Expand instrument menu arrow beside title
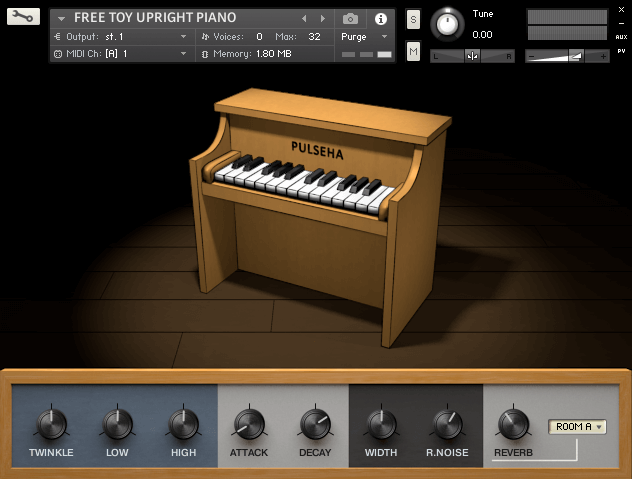 [x=61, y=19]
